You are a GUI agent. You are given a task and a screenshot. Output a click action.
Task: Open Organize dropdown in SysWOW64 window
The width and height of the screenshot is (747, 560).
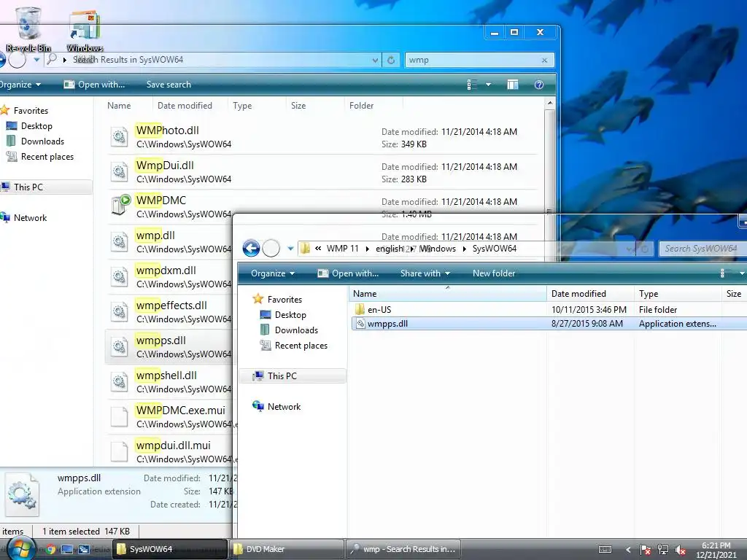(x=273, y=273)
